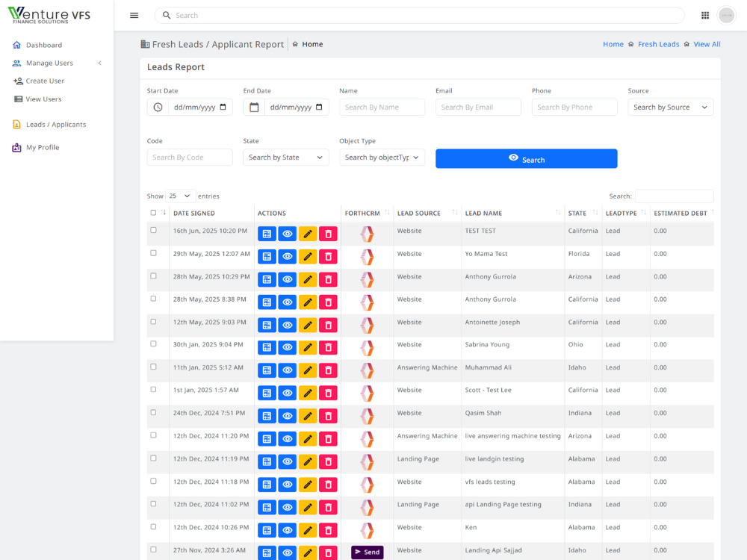747x560 pixels.
Task: Expand the Manage Users chevron
Action: (99, 63)
